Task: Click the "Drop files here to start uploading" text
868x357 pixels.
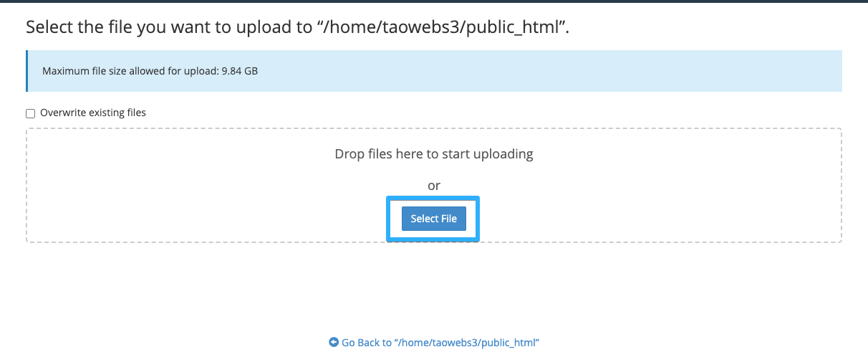Action: point(434,154)
